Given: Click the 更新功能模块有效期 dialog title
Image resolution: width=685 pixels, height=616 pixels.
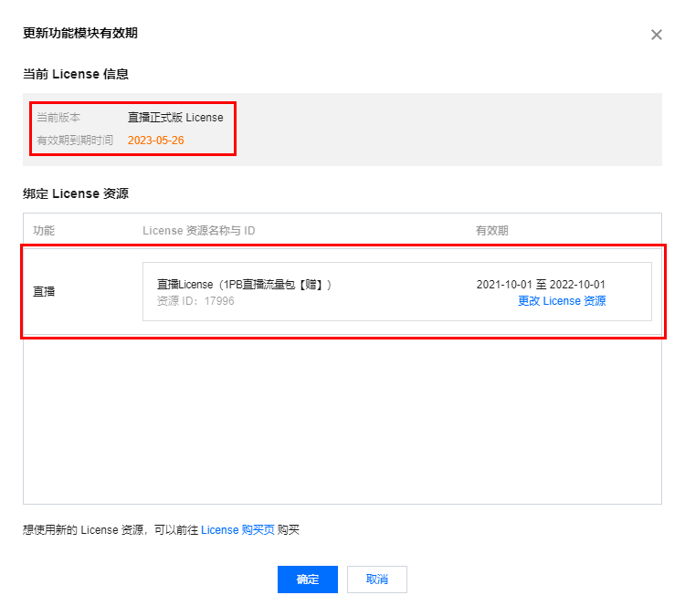Looking at the screenshot, I should point(80,33).
